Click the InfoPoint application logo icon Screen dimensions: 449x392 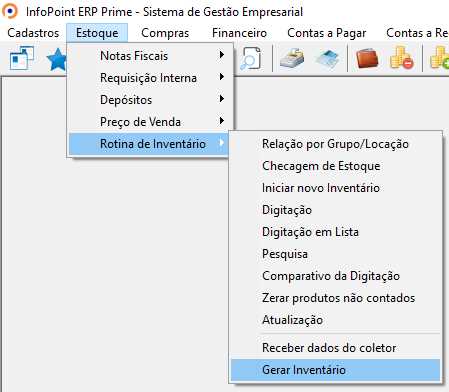coord(10,11)
